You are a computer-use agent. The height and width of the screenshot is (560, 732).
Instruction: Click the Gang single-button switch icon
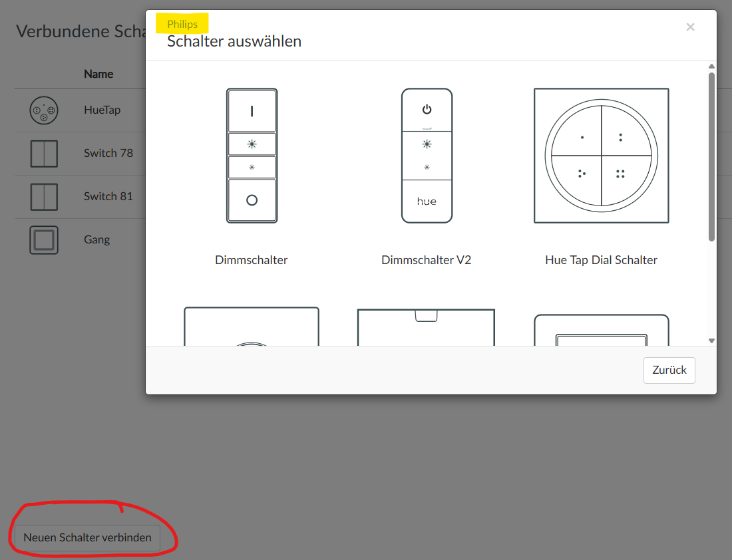pos(44,239)
